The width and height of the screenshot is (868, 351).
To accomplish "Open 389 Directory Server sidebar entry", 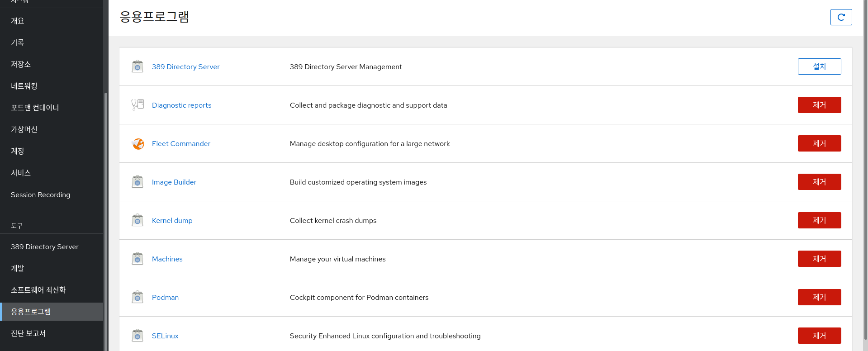I will coord(52,247).
